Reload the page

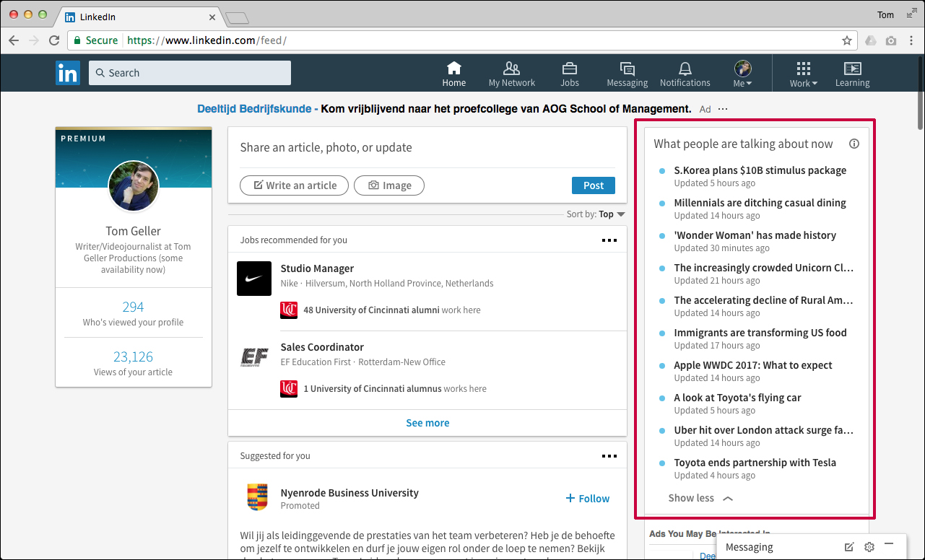tap(54, 40)
